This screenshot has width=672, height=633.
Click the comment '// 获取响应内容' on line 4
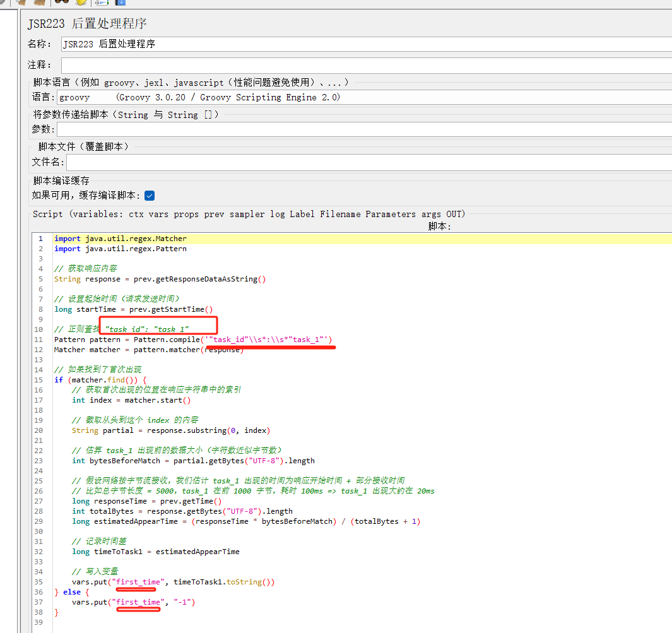[86, 269]
